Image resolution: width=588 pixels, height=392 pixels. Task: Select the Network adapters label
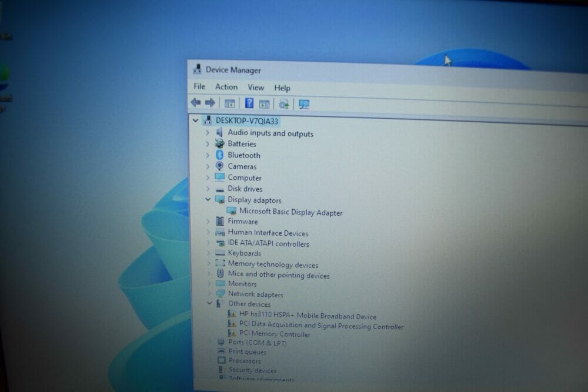click(x=255, y=294)
